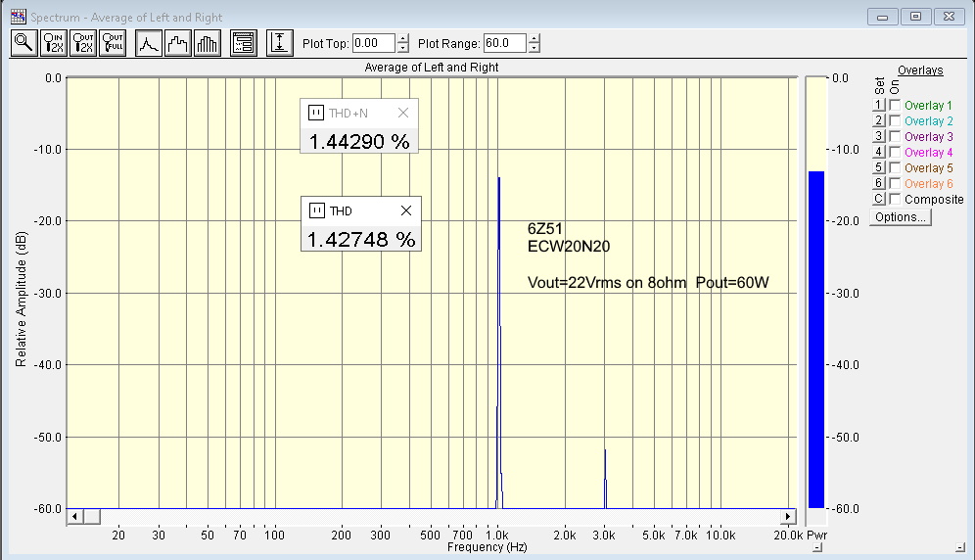Select the bar plot style icon
Image resolution: width=975 pixels, height=560 pixels.
(x=208, y=43)
